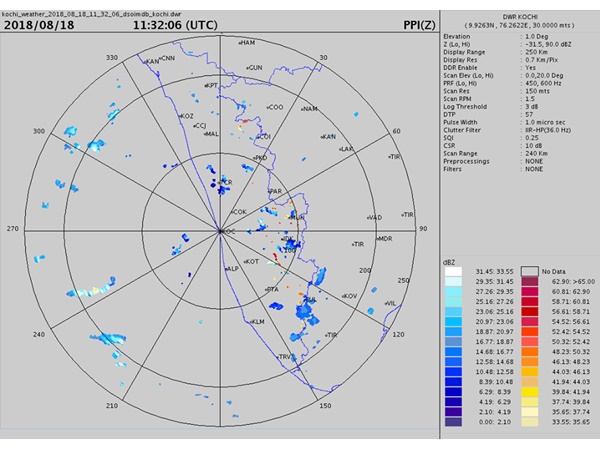Click the PPI(Z) product label

pos(419,25)
